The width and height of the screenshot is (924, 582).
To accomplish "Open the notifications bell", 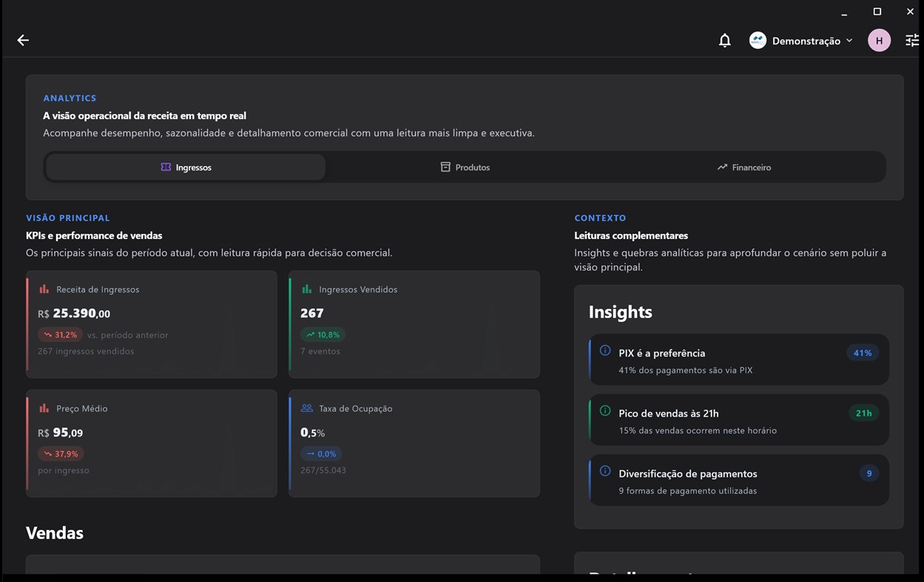I will point(725,41).
